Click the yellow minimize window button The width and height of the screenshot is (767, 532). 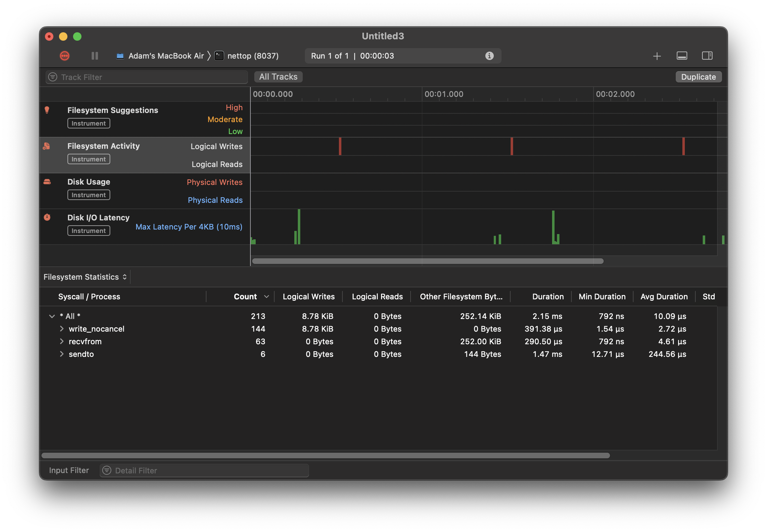[63, 36]
